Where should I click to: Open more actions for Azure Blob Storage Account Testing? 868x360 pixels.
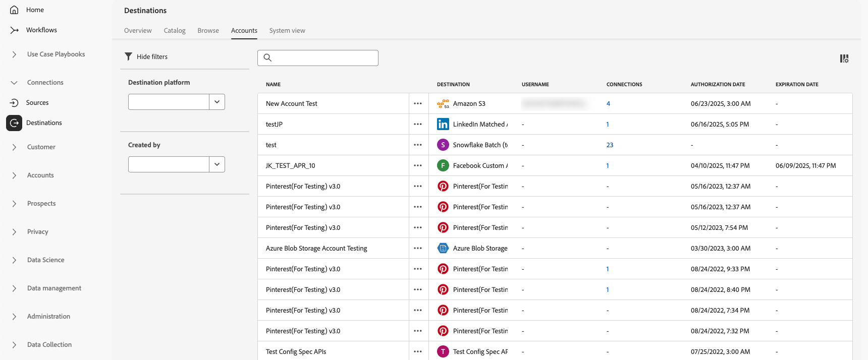(418, 248)
